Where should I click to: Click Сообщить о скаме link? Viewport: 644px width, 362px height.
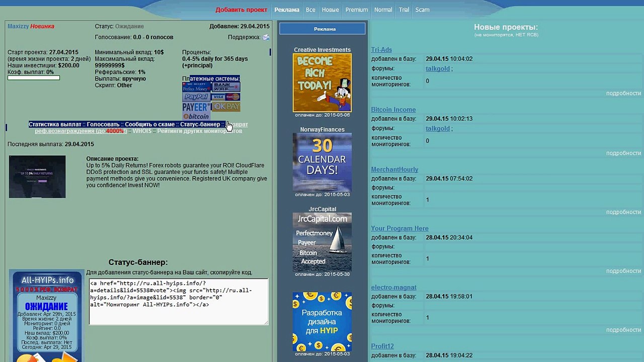[150, 124]
